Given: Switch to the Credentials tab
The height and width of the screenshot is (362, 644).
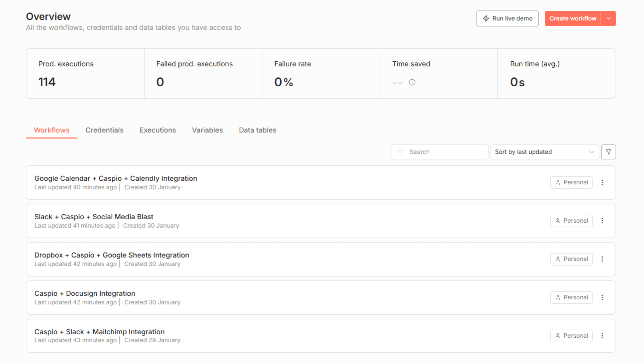Looking at the screenshot, I should tap(104, 130).
